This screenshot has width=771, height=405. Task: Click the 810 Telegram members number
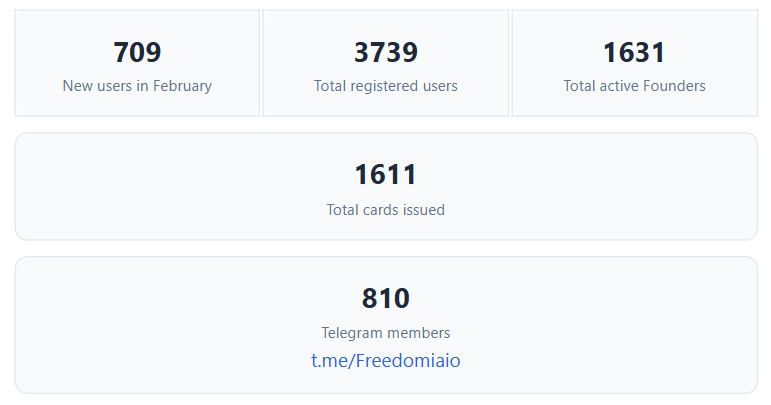[x=385, y=298]
